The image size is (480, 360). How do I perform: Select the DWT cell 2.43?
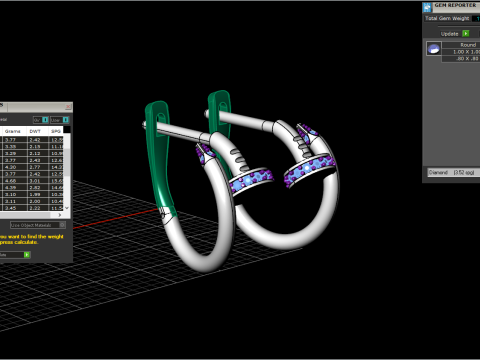click(x=38, y=160)
